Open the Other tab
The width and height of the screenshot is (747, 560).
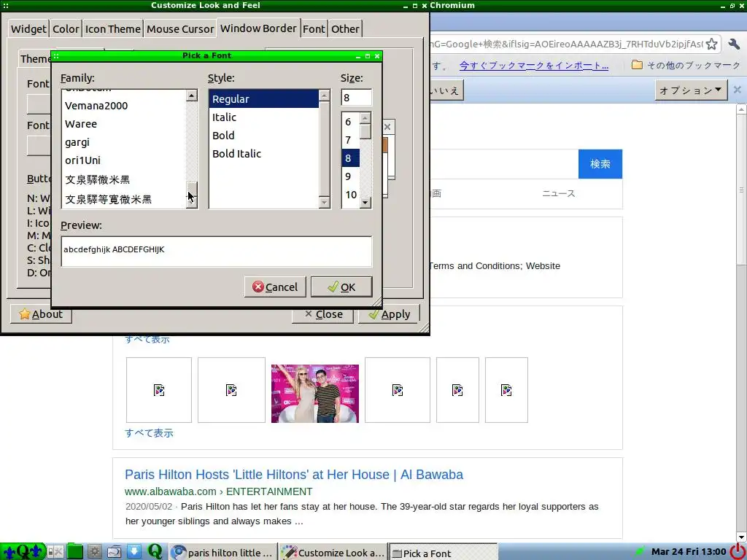[345, 29]
